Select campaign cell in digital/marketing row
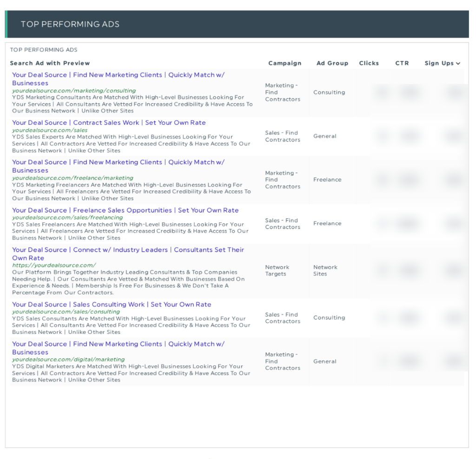Viewport: 476px width, 459px height. tap(283, 361)
